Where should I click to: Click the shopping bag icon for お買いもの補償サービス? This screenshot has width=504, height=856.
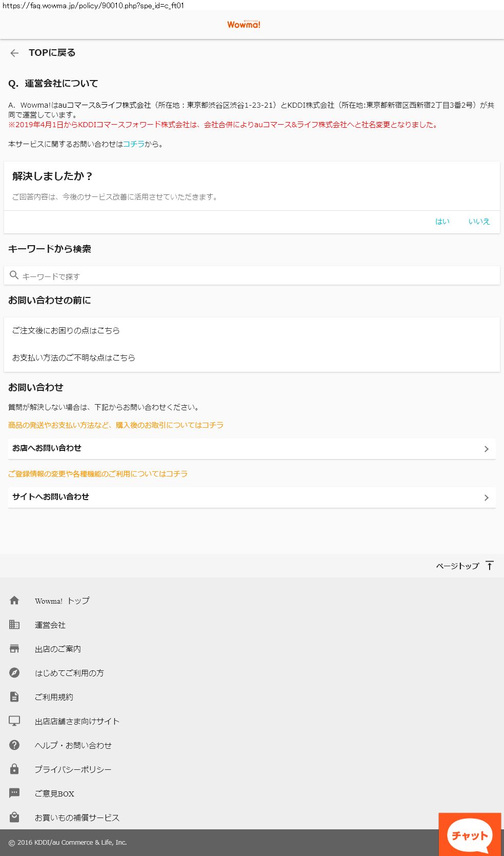[14, 817]
